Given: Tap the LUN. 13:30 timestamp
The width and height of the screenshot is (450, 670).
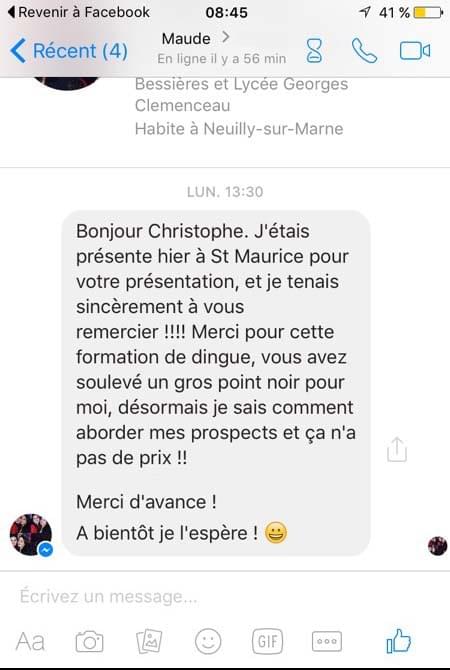Looking at the screenshot, I should 225,192.
